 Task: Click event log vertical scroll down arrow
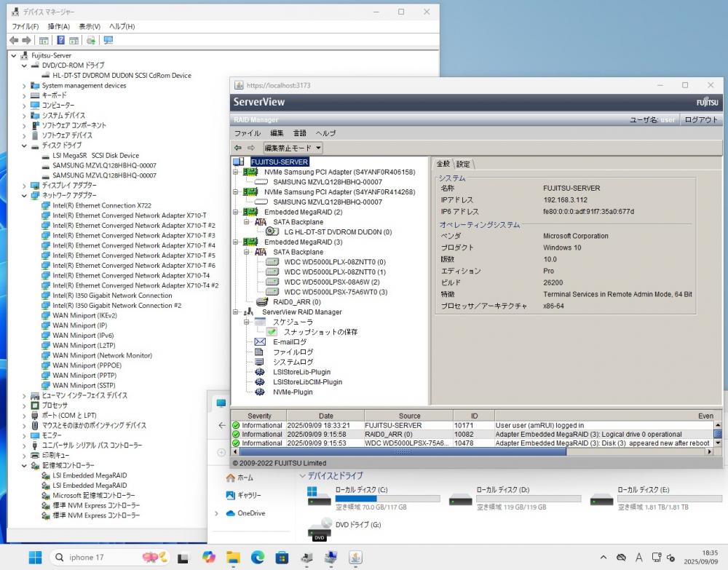(718, 443)
